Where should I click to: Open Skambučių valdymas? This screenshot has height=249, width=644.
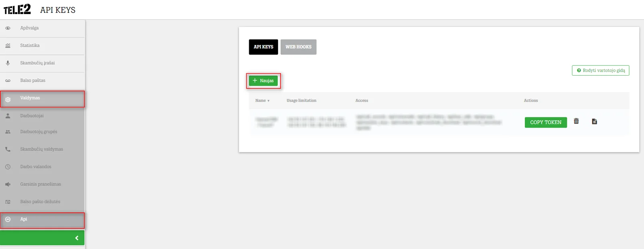pyautogui.click(x=42, y=149)
